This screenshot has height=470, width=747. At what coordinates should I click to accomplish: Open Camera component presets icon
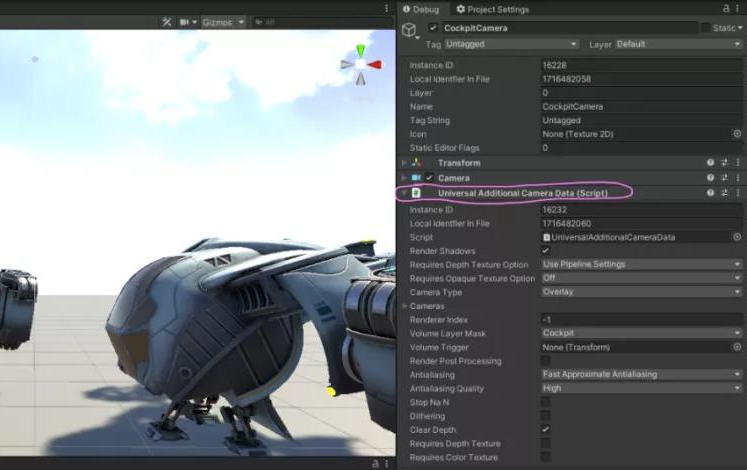(724, 178)
